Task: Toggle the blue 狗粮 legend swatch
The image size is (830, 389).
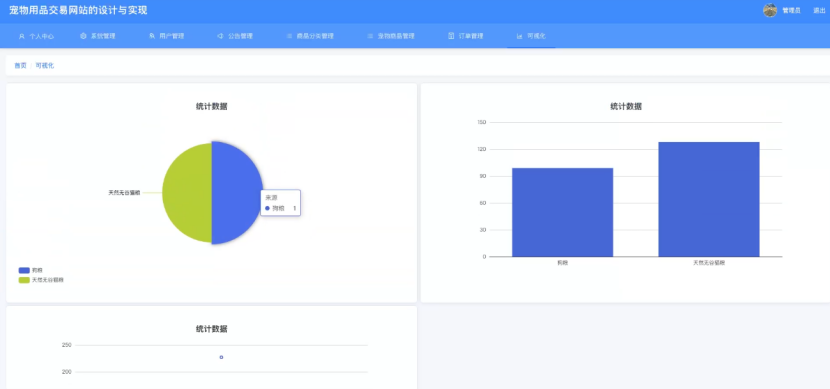Action: click(24, 270)
